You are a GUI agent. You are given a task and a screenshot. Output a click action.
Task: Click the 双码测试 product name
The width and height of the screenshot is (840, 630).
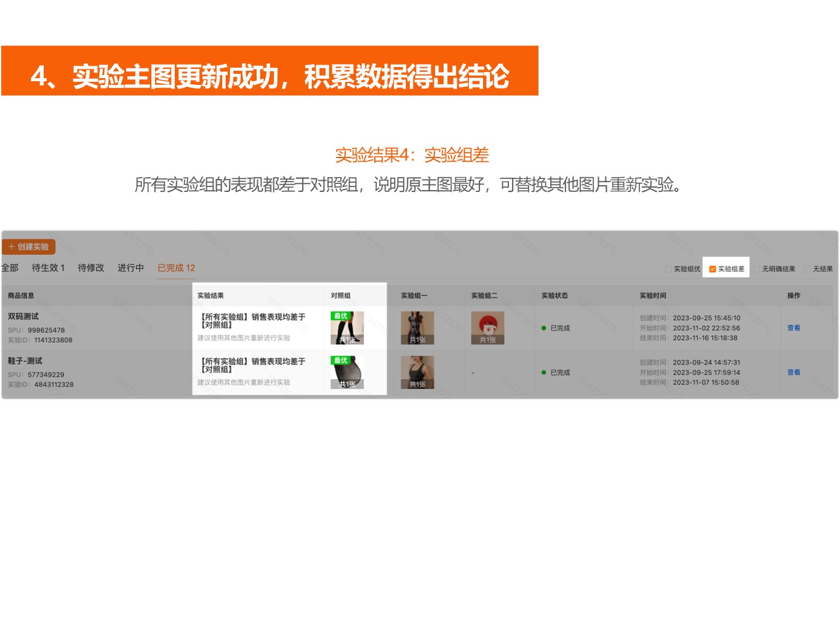(x=23, y=316)
